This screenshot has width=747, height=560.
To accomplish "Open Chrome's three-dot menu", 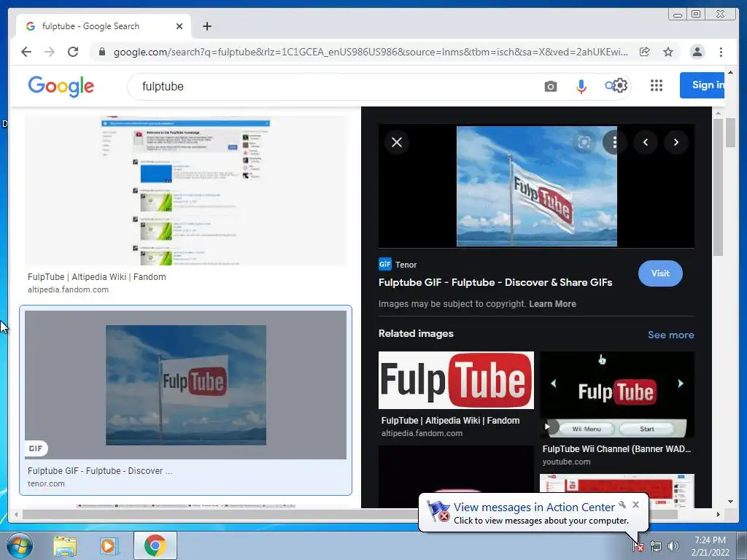I will [x=721, y=52].
